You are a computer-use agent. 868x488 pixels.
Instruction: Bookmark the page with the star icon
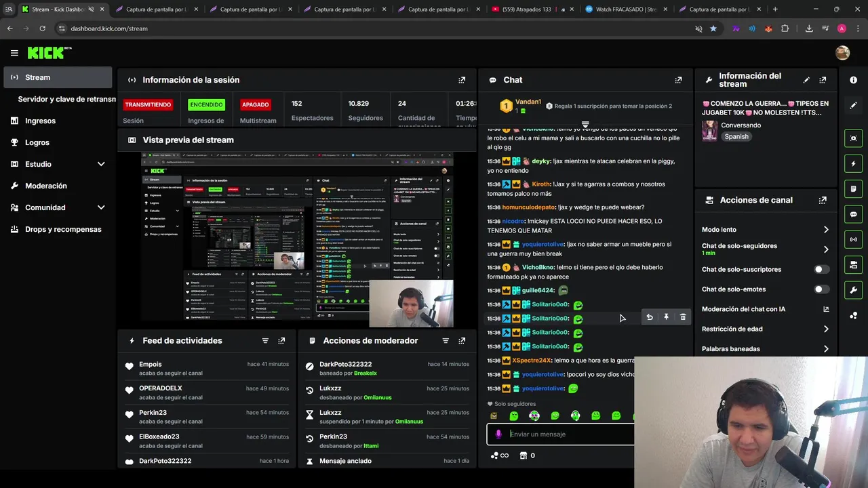[713, 28]
